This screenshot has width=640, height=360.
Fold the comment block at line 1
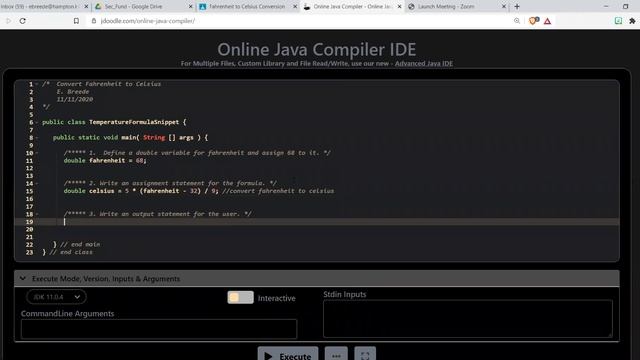[x=37, y=84]
